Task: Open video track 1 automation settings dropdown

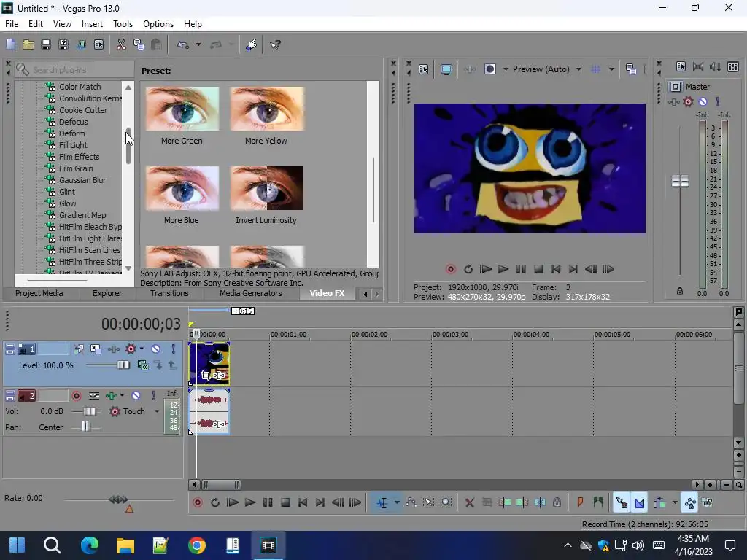Action: pos(142,349)
